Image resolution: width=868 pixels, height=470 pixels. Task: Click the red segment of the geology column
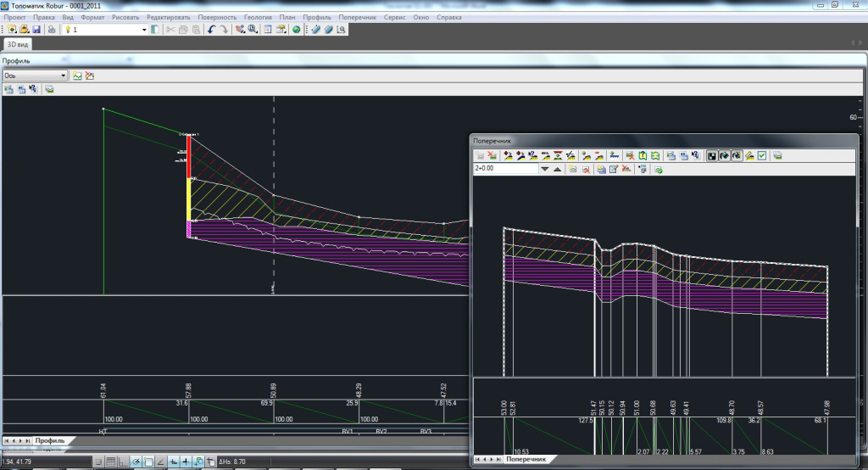pyautogui.click(x=189, y=157)
